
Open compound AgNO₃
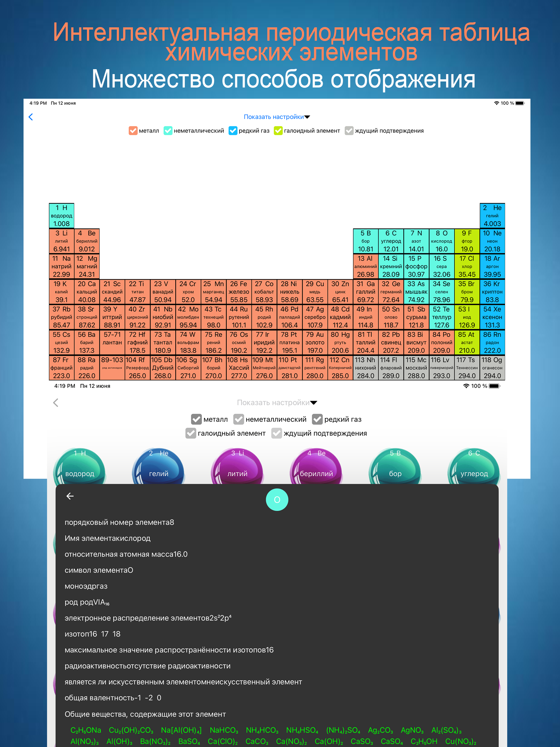point(412,730)
